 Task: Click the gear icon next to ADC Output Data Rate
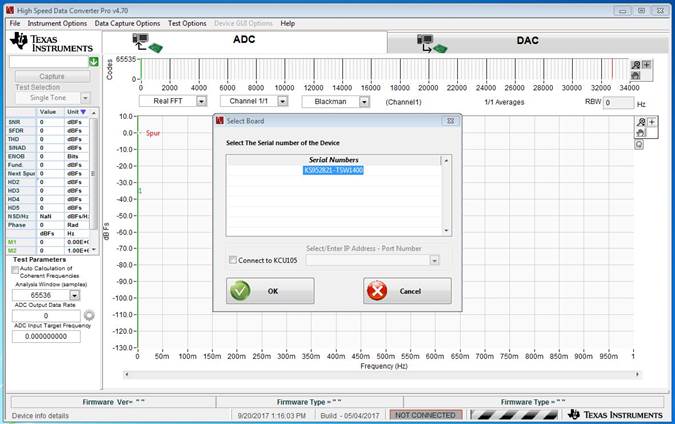click(89, 316)
